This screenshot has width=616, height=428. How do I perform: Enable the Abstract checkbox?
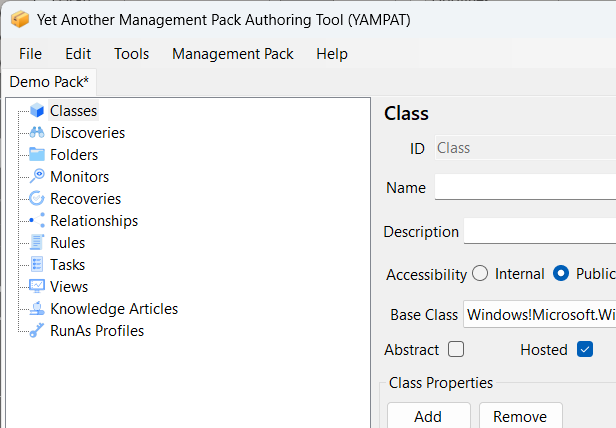coord(456,350)
